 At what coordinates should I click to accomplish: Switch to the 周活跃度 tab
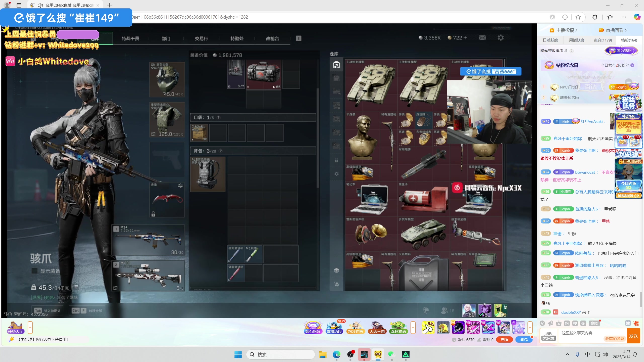pos(577,40)
